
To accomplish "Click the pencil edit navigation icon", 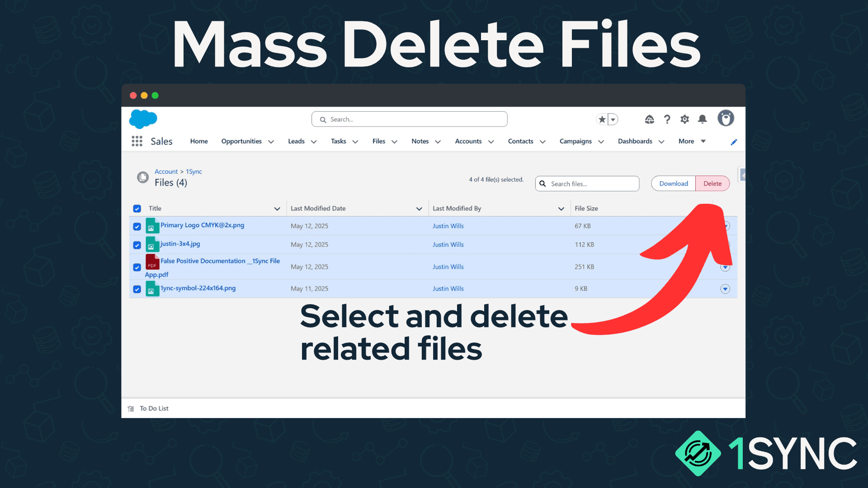I will (734, 142).
